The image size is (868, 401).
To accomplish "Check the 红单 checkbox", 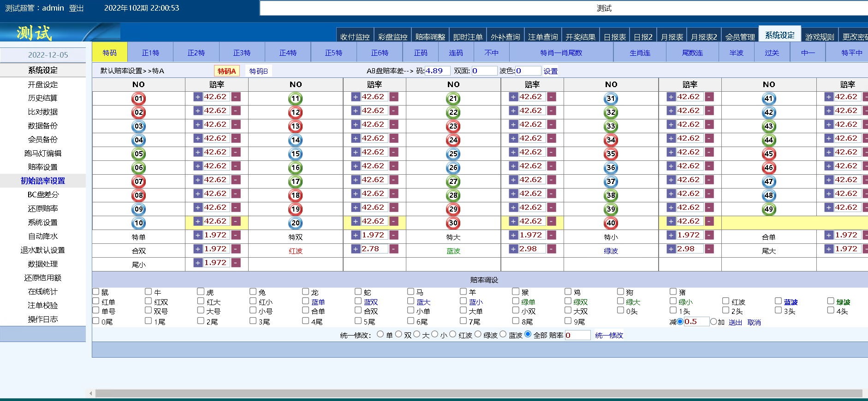I will pos(96,301).
